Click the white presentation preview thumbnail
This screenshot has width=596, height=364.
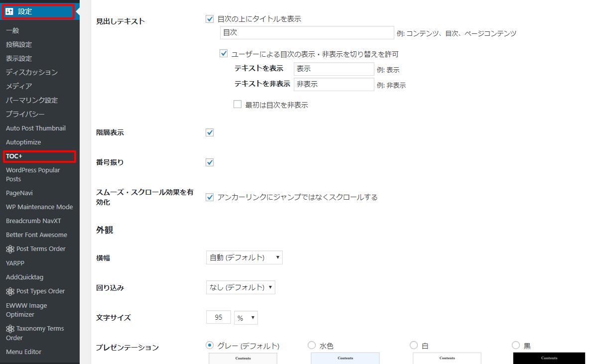click(x=447, y=359)
